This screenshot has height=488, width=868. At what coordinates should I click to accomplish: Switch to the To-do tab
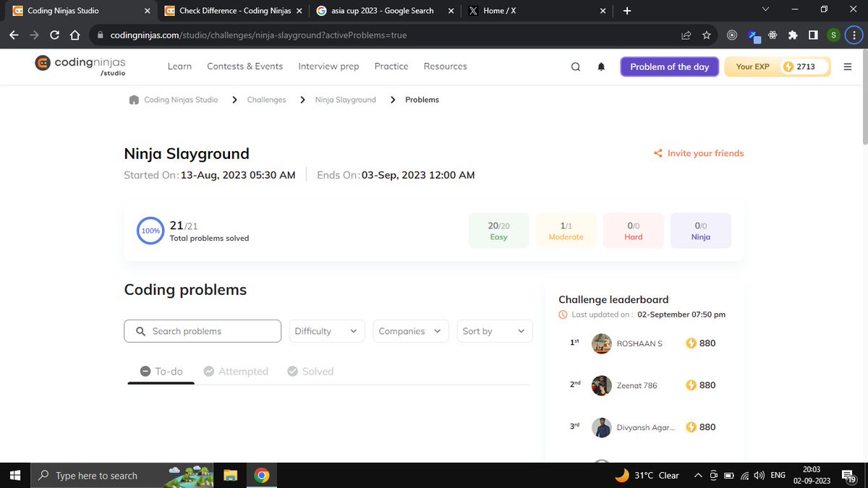point(161,372)
